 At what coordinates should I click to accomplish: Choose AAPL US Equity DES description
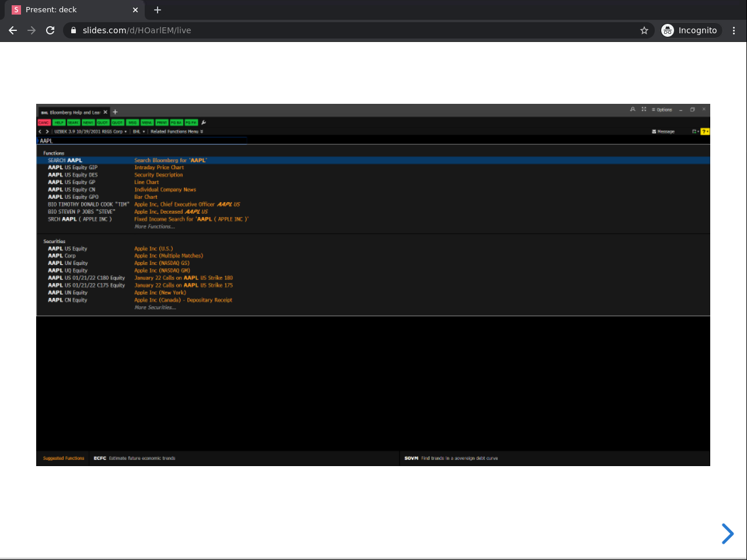point(373,175)
